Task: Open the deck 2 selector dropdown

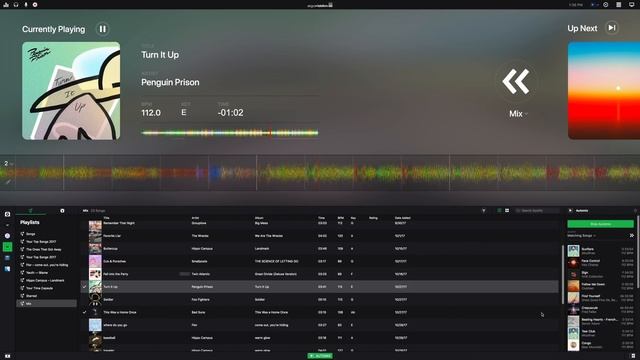Action: click(x=8, y=163)
